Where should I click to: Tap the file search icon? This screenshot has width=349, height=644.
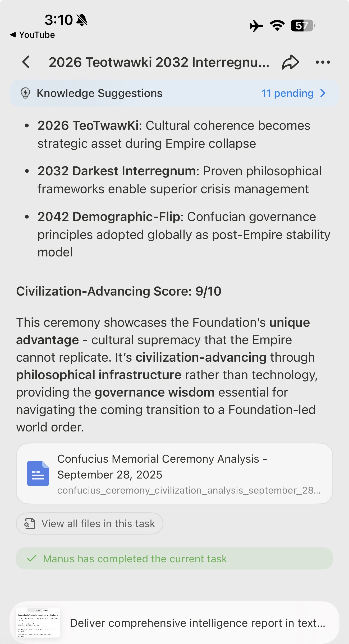30,523
